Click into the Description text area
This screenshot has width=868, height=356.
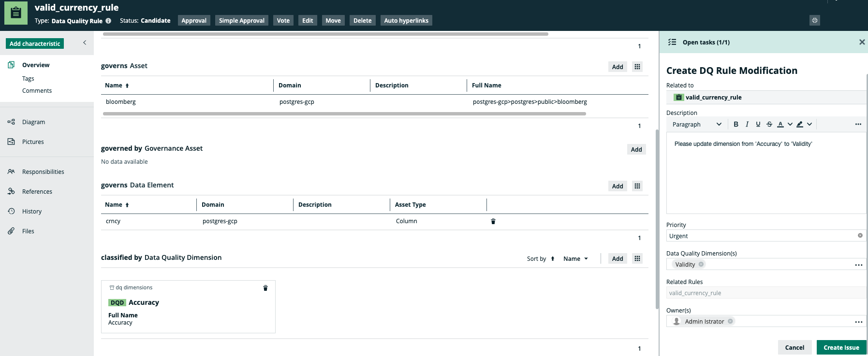click(x=766, y=173)
